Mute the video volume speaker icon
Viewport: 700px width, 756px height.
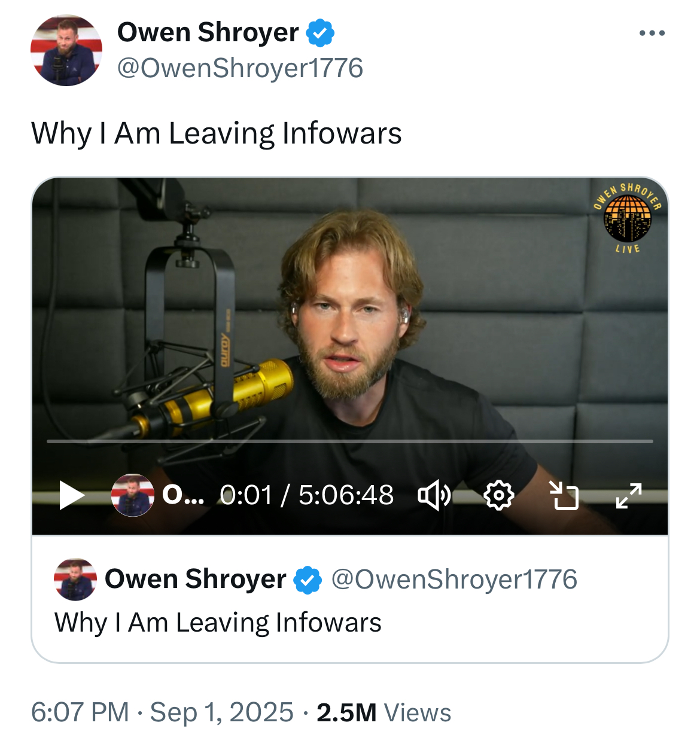(434, 495)
